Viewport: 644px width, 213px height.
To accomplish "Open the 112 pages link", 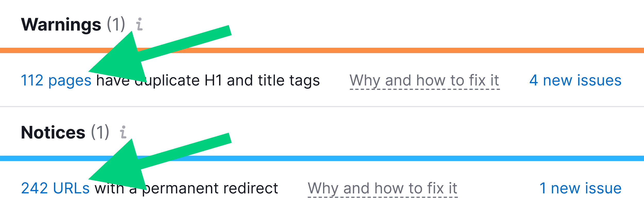I will click(56, 80).
